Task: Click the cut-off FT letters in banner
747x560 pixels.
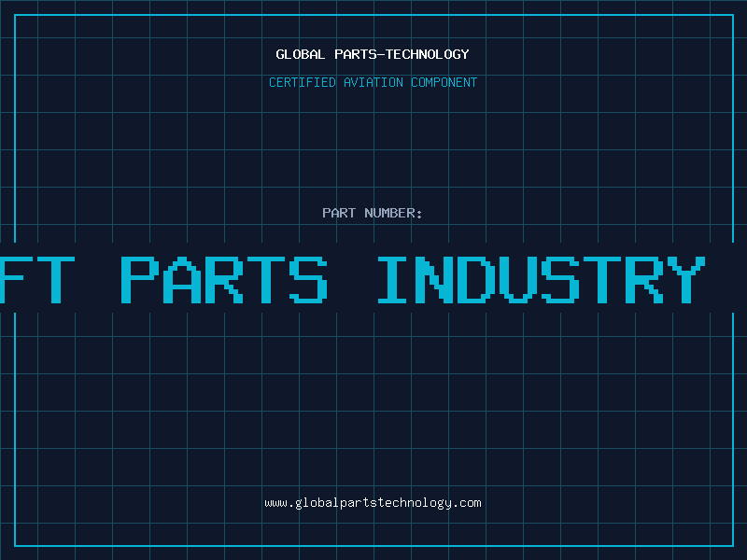Action: click(37, 279)
